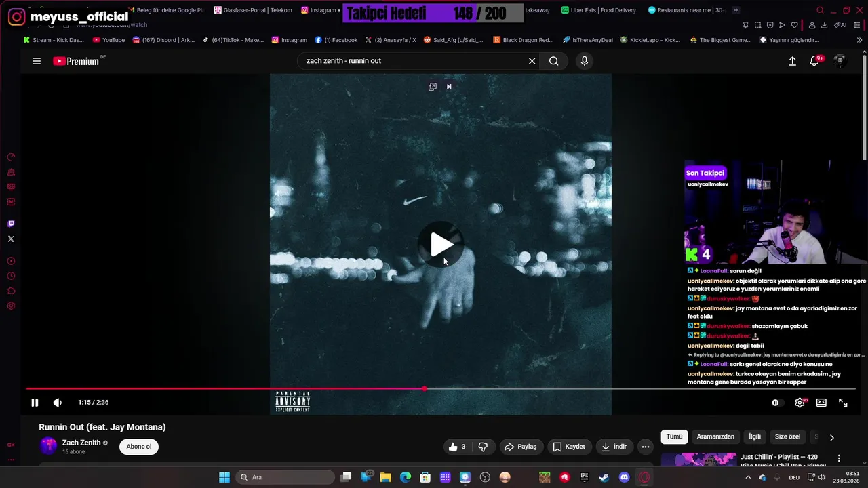Screen dimensions: 868x488
Task: Open player settings gear
Action: 800,403
